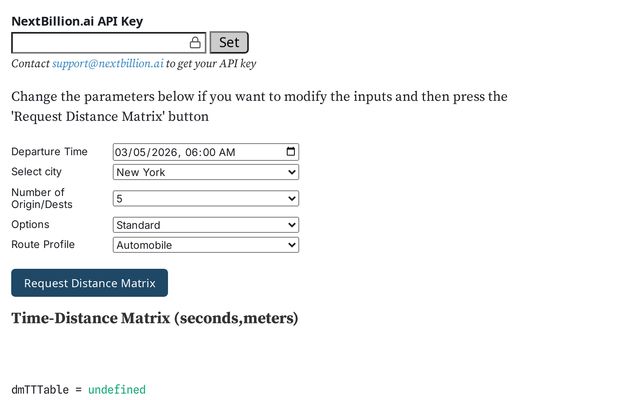Click the Time-Distance Matrix heading
Viewport: 640px width, 400px height.
(154, 319)
